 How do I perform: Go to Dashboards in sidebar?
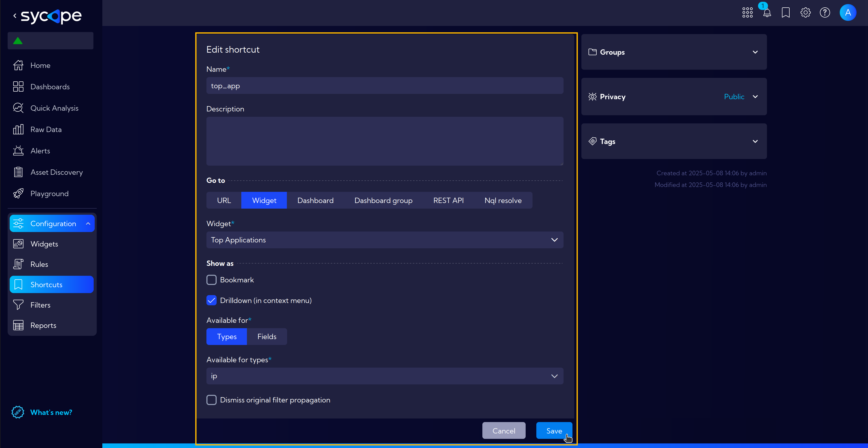coord(51,86)
